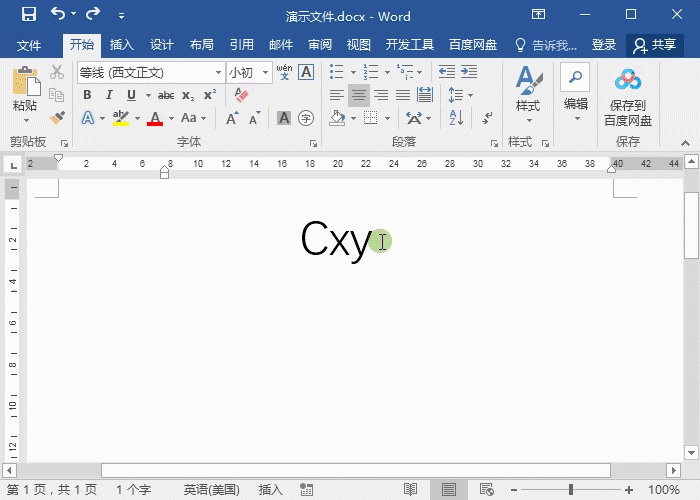
Task: Click the borders icon
Action: click(x=371, y=118)
